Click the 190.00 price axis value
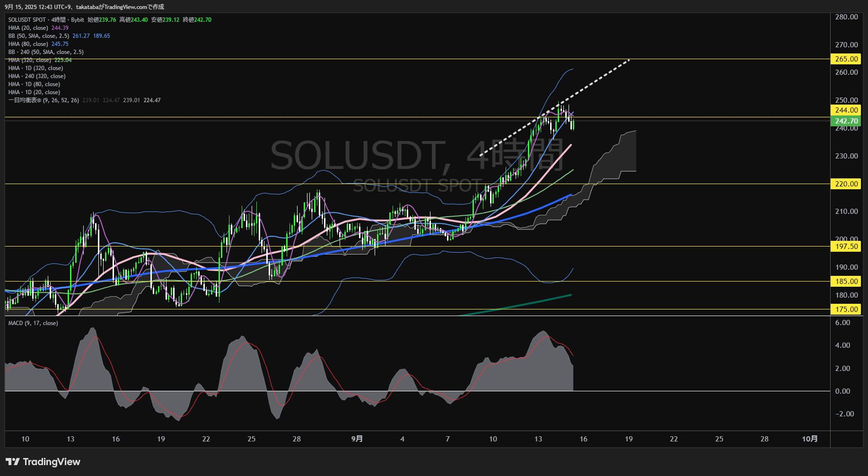The height and width of the screenshot is (476, 868). click(x=846, y=267)
